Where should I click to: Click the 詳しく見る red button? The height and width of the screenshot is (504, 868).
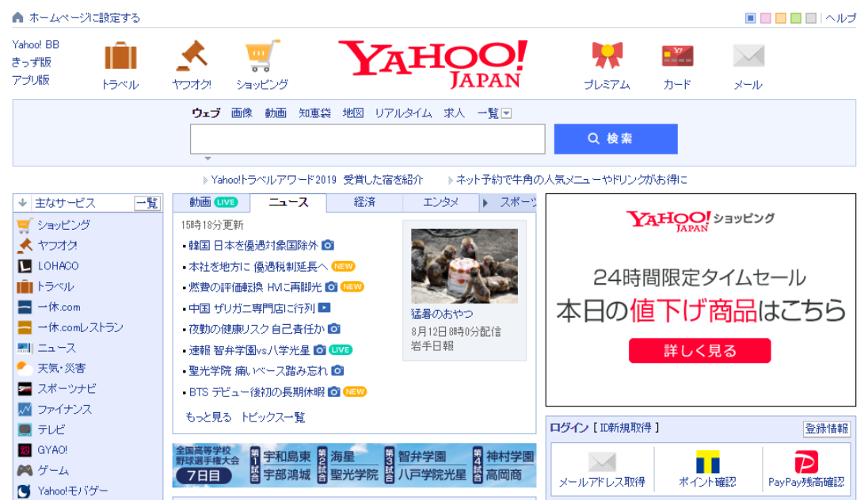coord(700,350)
